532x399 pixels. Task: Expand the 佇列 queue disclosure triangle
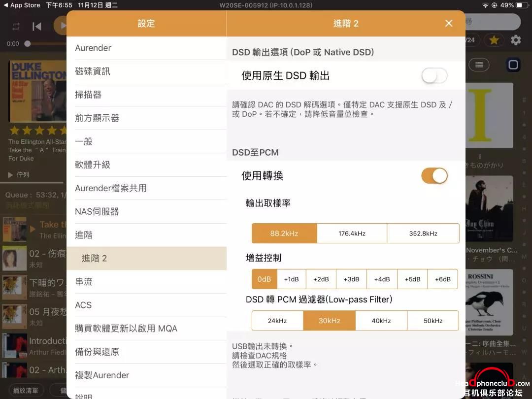coord(10,175)
